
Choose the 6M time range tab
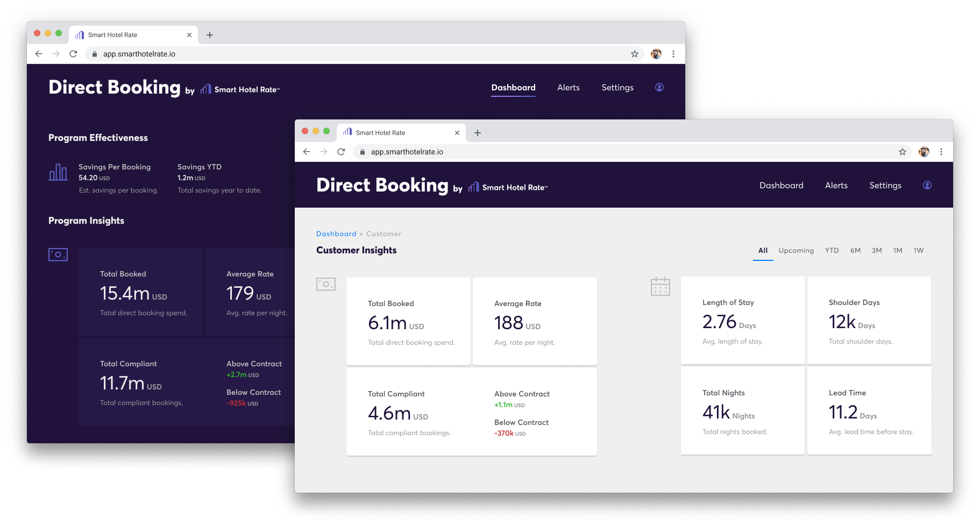pyautogui.click(x=855, y=251)
